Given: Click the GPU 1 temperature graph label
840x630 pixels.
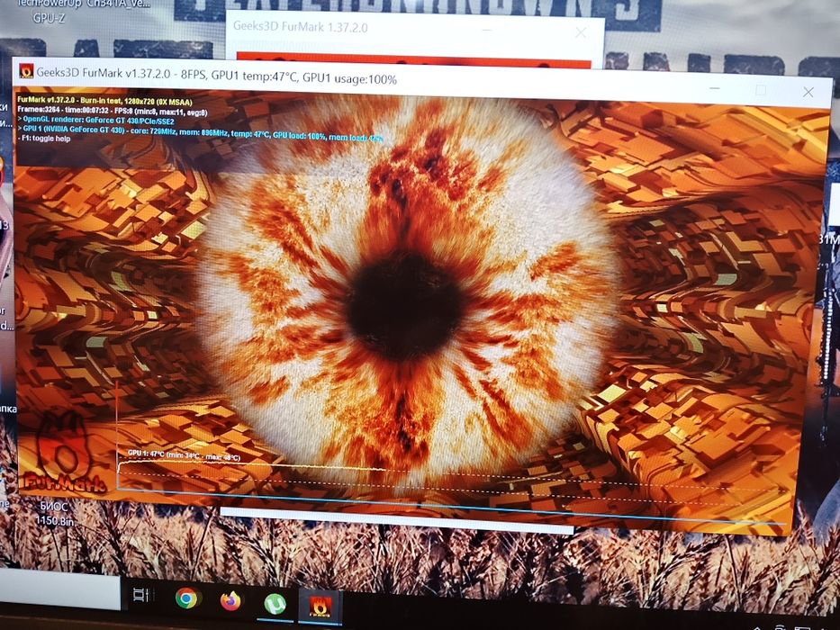Looking at the screenshot, I should coord(184,455).
